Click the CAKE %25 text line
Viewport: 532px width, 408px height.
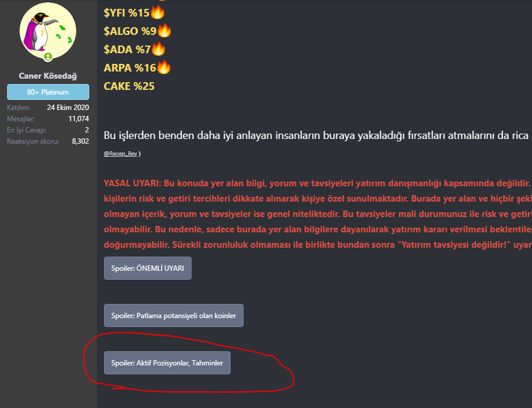(129, 86)
